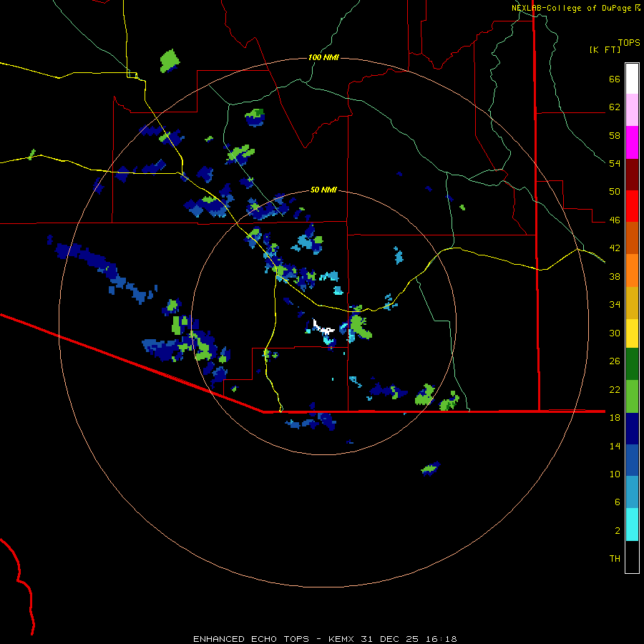
Task: Click the lone green echo south of 50 NMI ring
Action: pyautogui.click(x=431, y=468)
